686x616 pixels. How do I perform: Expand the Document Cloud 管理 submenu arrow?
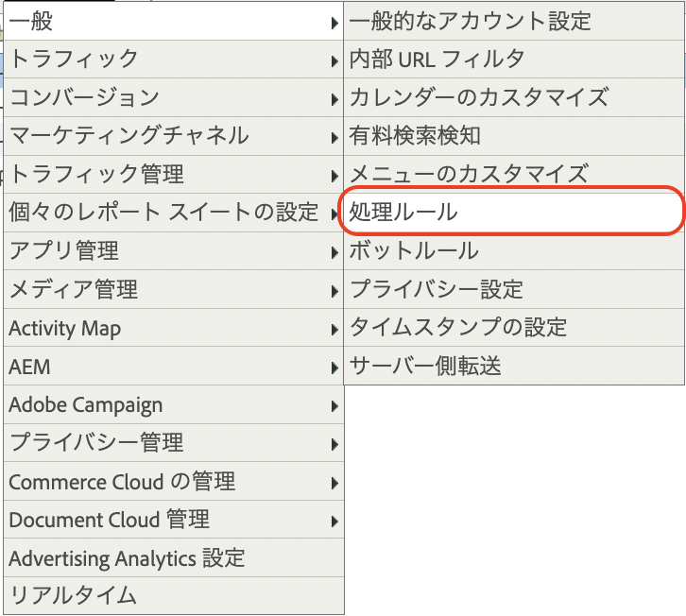(334, 522)
